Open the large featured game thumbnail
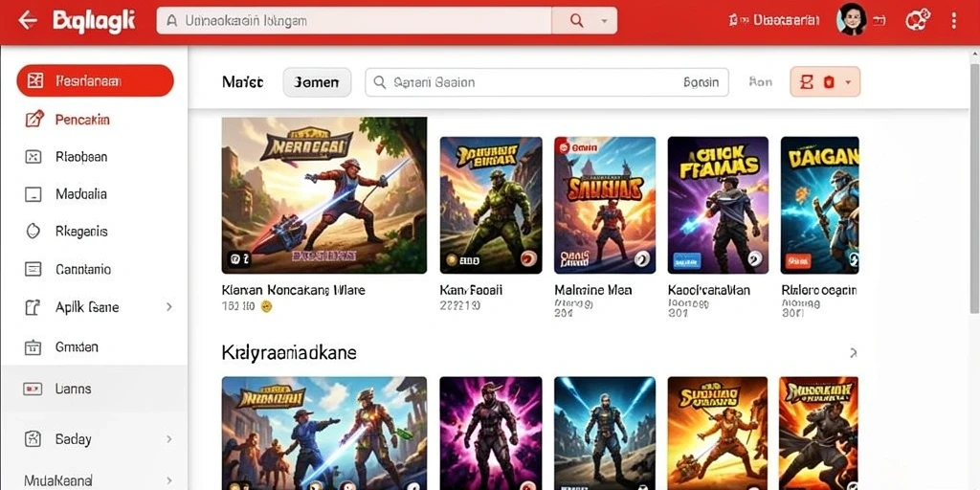Viewport: 980px width, 490px height. tap(324, 195)
